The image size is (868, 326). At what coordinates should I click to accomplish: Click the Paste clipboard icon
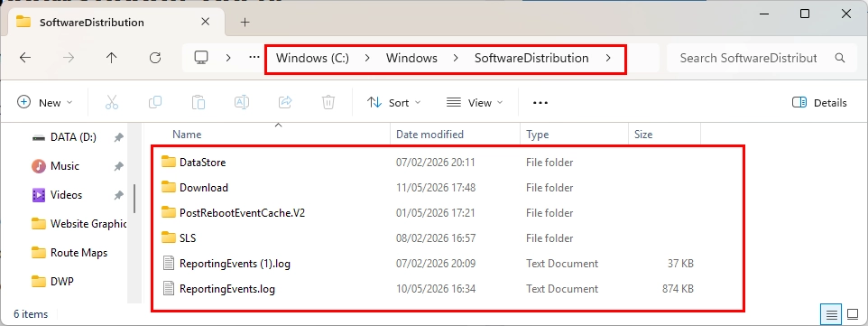coord(199,103)
